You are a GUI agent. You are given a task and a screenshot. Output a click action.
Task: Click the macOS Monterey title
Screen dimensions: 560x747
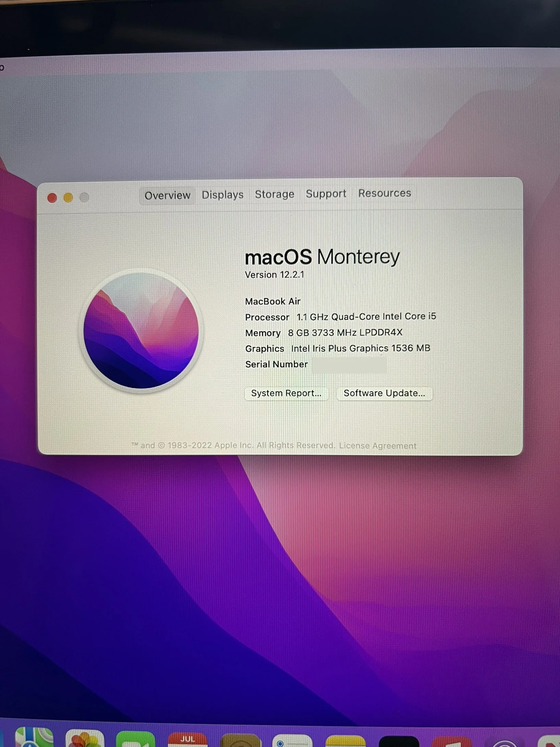tap(322, 257)
